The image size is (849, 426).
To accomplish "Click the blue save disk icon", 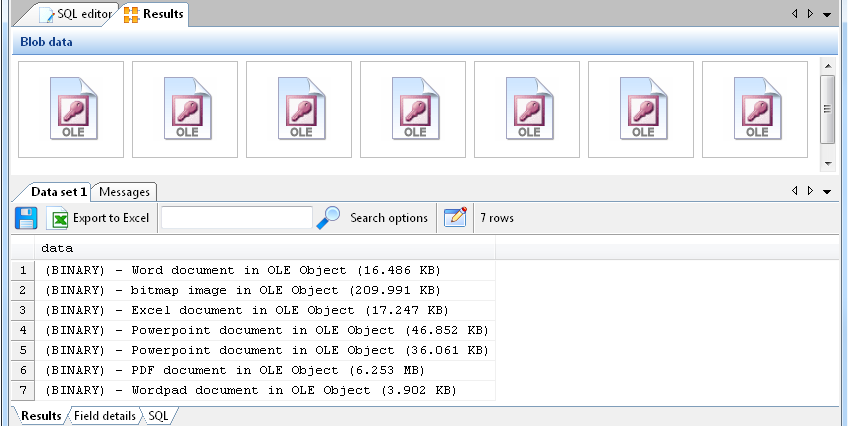I will (x=26, y=218).
